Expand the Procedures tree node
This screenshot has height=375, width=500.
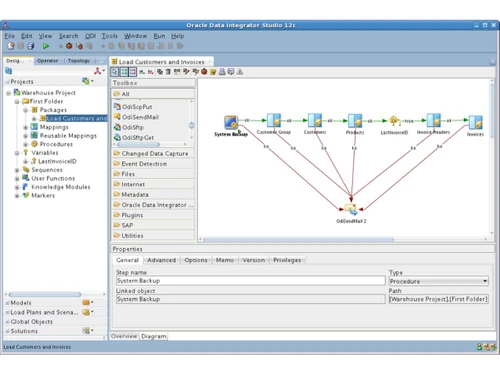click(x=25, y=144)
